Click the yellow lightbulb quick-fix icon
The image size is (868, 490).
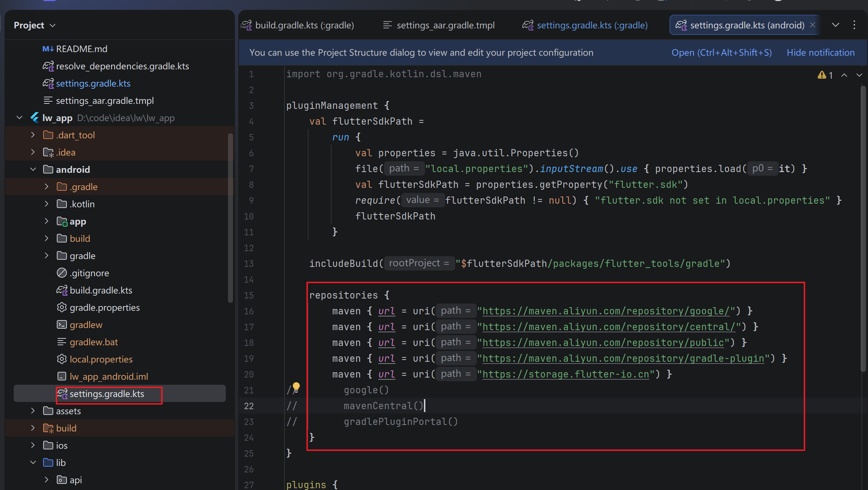[x=296, y=387]
